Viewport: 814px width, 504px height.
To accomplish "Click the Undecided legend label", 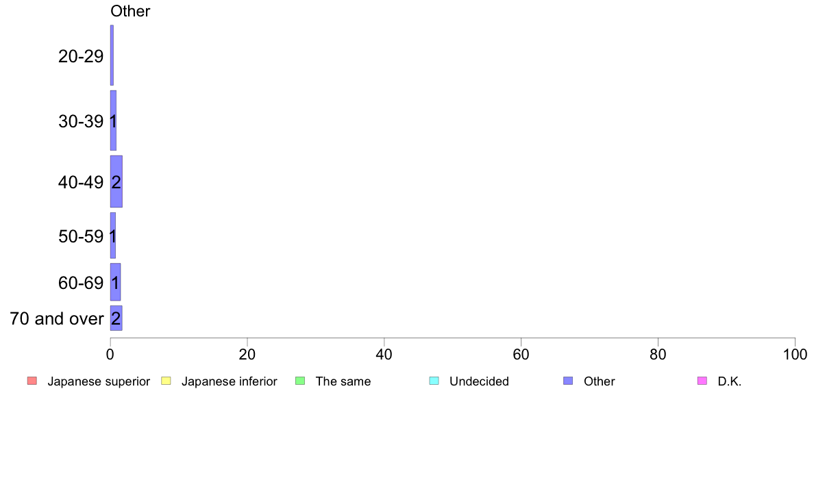I will 479,381.
